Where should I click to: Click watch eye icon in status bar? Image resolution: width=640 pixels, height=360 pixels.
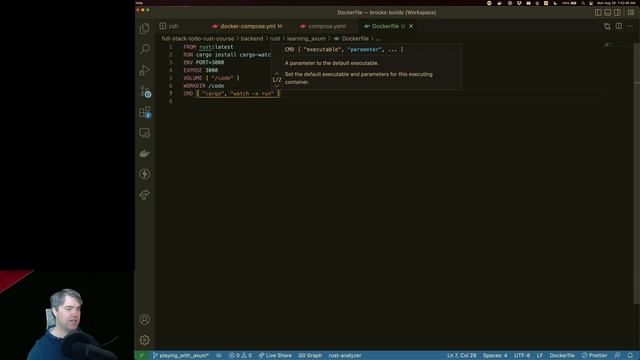[x=219, y=356]
